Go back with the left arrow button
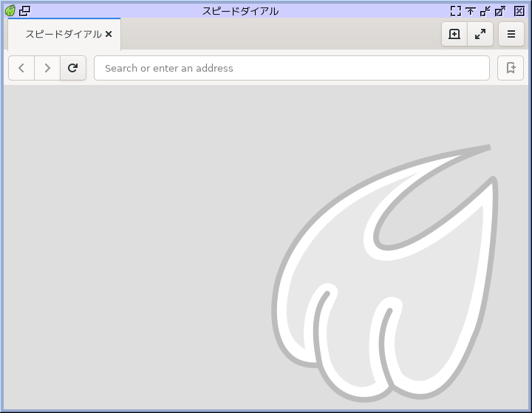The width and height of the screenshot is (532, 413). coord(21,68)
